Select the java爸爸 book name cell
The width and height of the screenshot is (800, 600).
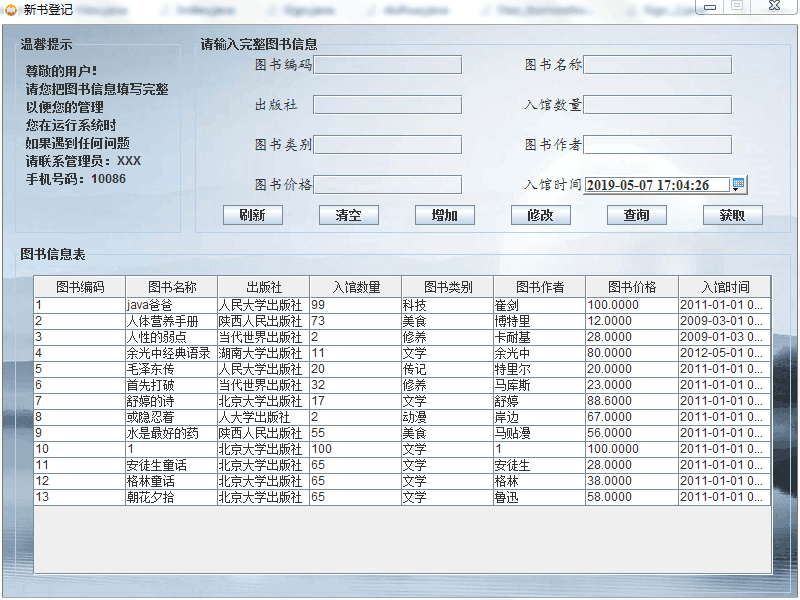coord(171,305)
